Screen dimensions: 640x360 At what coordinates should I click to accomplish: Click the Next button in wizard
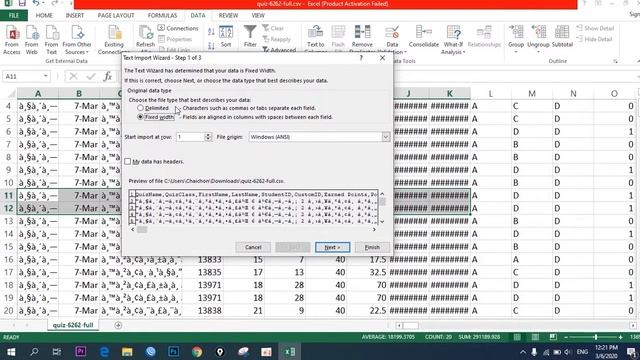coord(332,247)
